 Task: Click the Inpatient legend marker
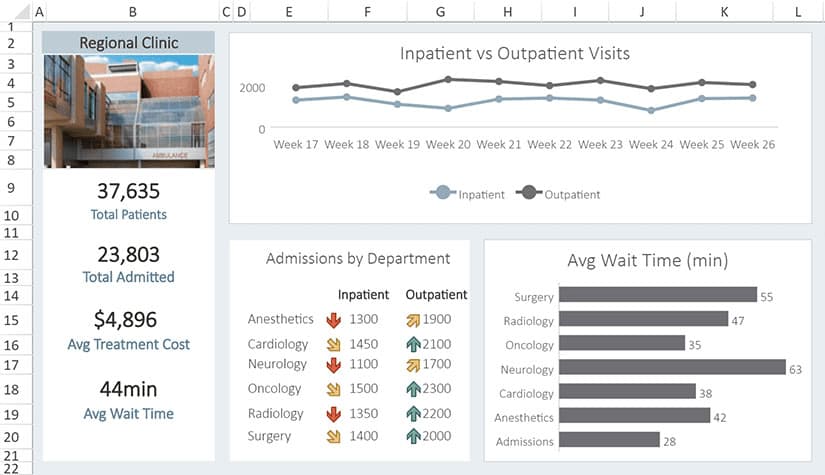tap(442, 193)
